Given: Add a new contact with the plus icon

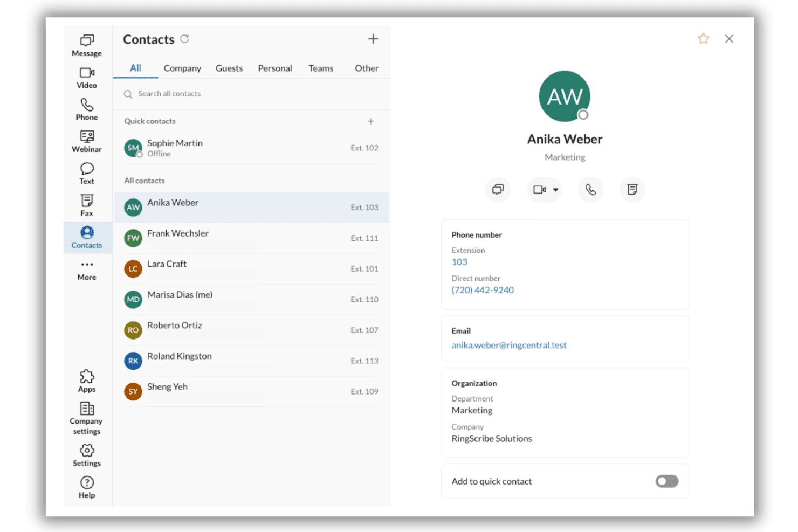Looking at the screenshot, I should [373, 39].
